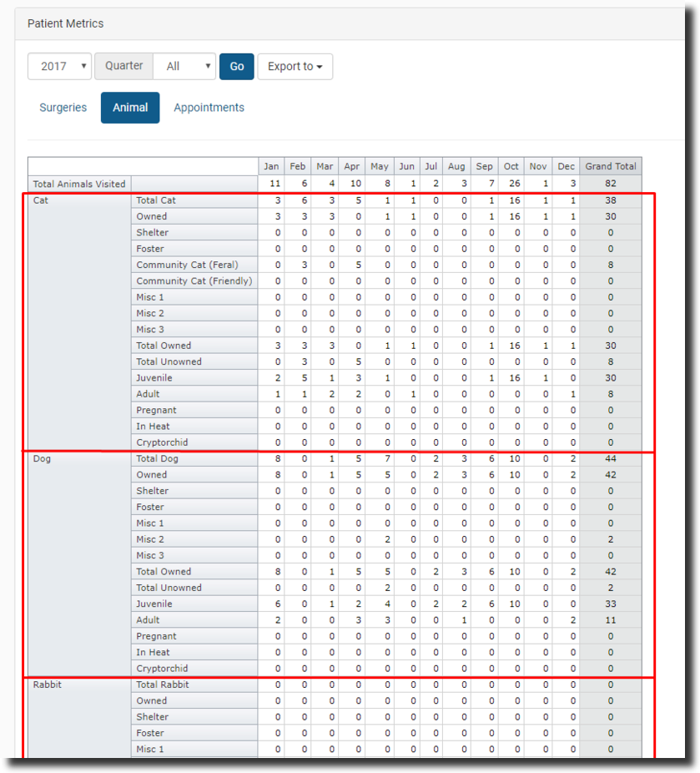Image resolution: width=700 pixels, height=773 pixels.
Task: Click the Patient Metrics panel title
Action: [66, 23]
